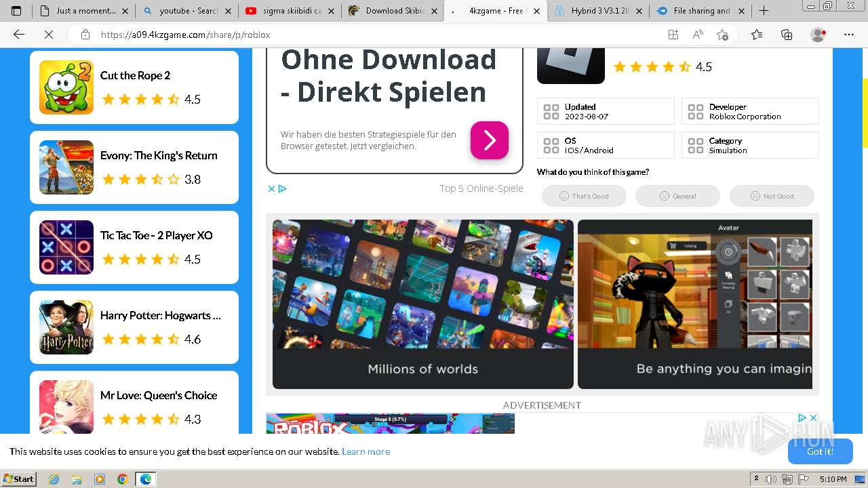
Task: Add this page to favorites star
Action: [722, 35]
